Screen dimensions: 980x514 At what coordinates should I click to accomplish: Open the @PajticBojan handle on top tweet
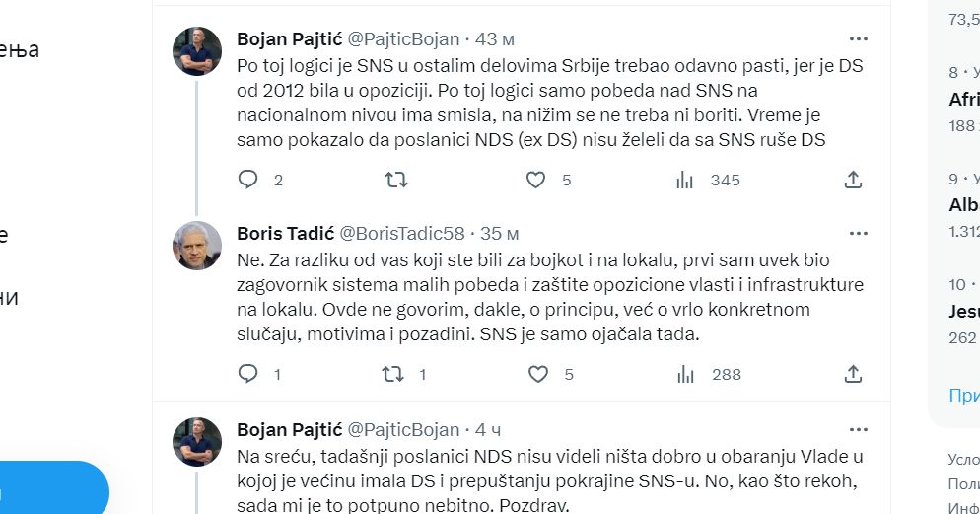click(x=399, y=39)
